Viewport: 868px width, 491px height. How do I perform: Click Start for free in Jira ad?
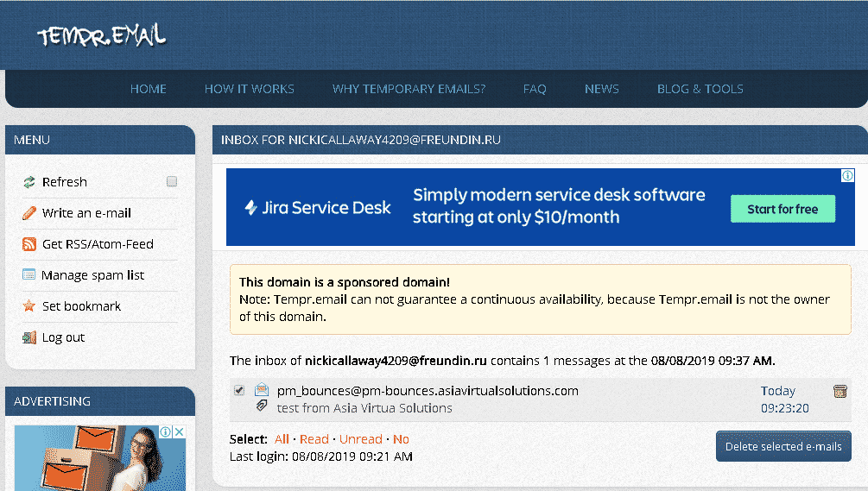click(782, 209)
